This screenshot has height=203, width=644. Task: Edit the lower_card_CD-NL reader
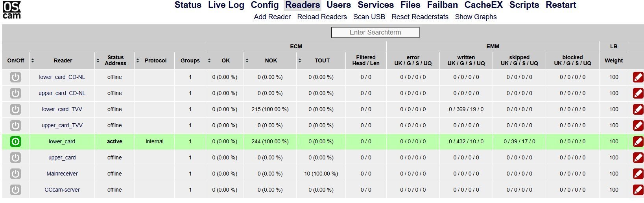tap(638, 77)
